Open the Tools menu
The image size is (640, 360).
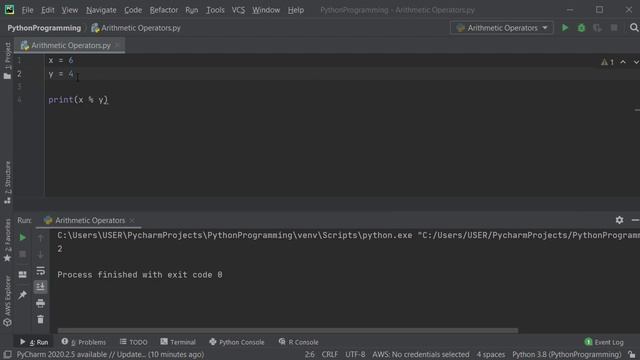tap(215, 10)
